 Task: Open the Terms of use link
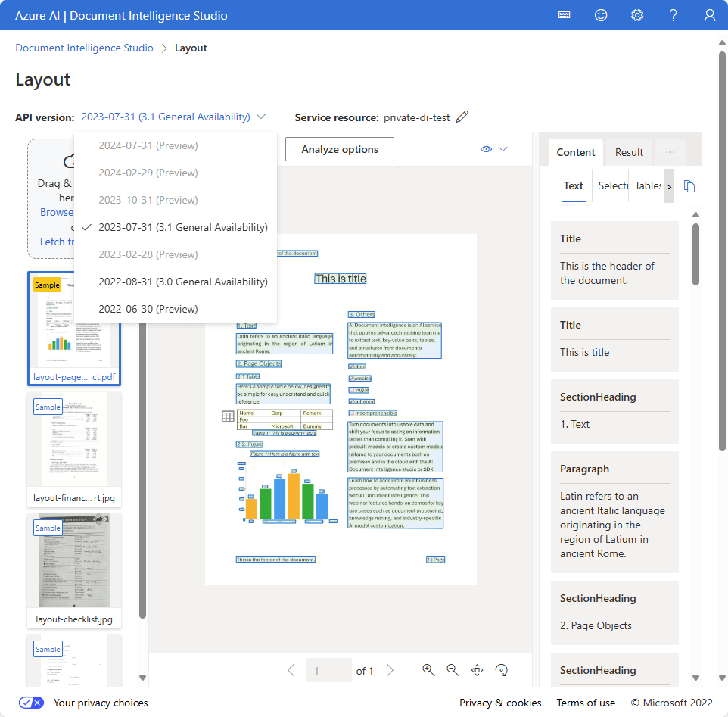pyautogui.click(x=586, y=703)
